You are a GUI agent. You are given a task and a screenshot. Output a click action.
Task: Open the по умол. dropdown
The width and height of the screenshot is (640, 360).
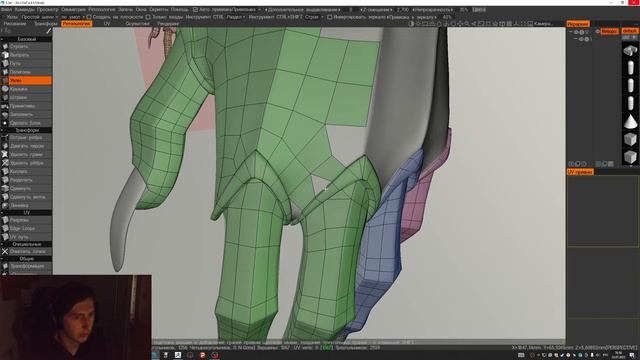(72, 17)
